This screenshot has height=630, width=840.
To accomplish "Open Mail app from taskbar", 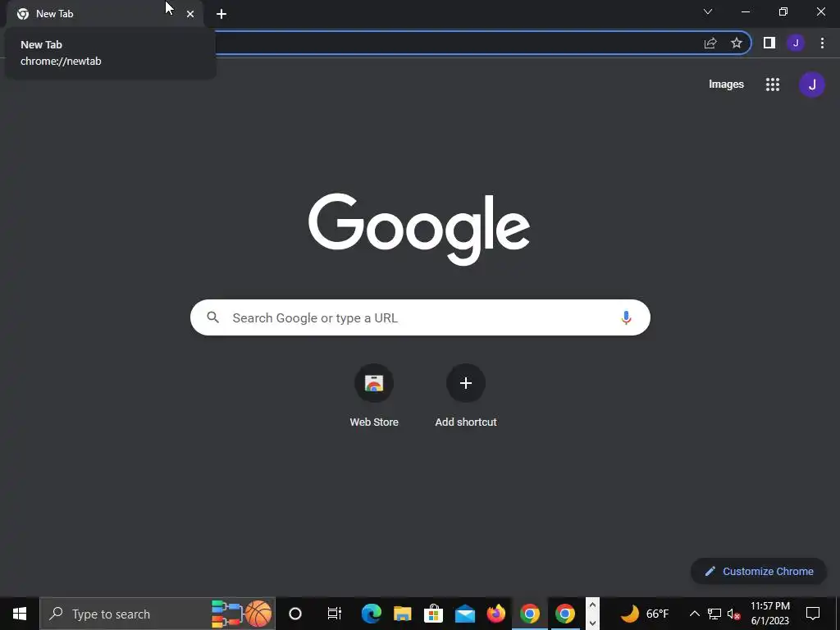I will point(465,614).
